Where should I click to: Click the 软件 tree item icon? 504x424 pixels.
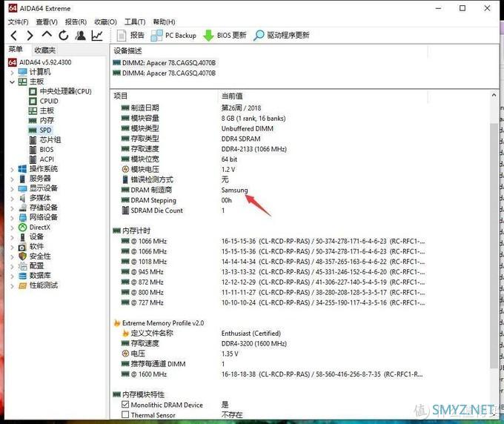[22, 247]
